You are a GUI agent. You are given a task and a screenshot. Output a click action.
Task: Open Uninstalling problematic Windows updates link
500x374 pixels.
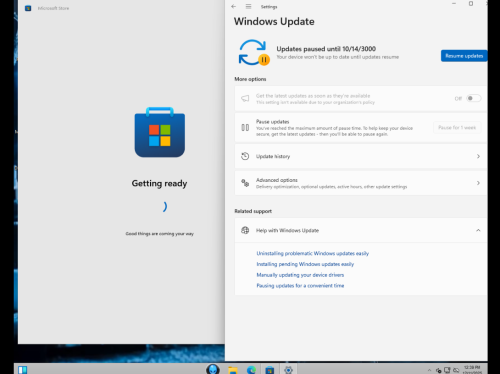313,253
